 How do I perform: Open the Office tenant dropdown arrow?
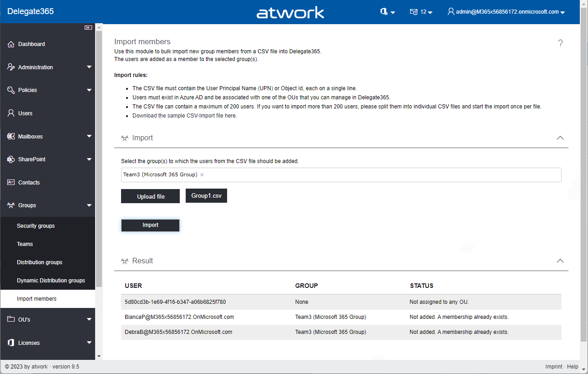393,12
